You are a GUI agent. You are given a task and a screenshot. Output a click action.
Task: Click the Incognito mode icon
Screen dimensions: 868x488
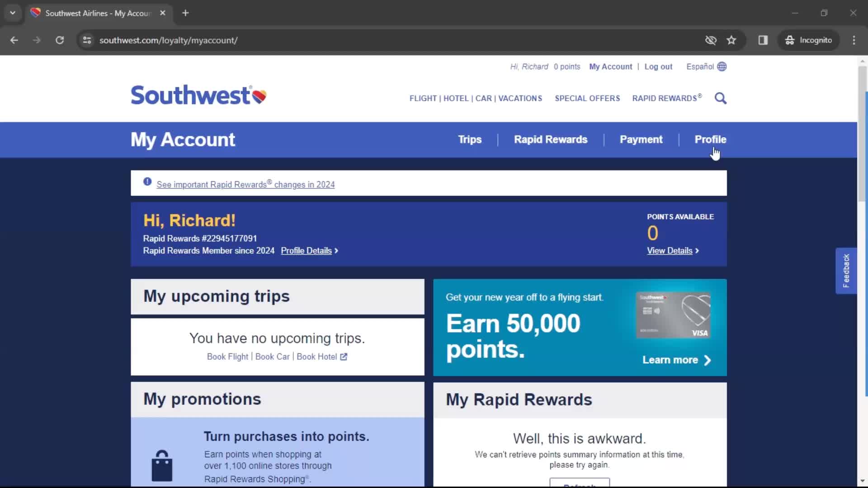(789, 40)
